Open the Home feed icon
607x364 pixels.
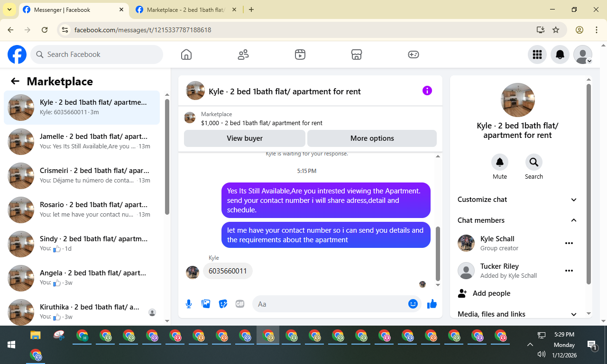point(186,55)
